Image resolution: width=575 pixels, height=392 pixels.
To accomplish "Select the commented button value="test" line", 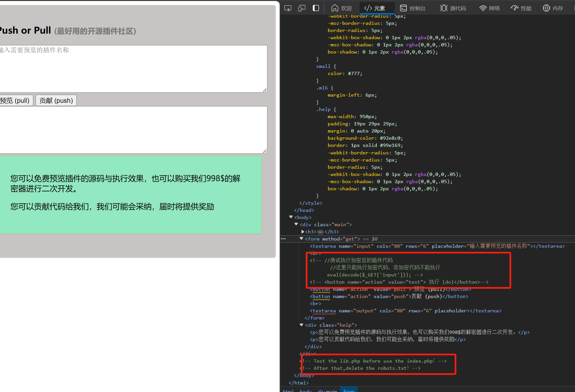I will 399,282.
